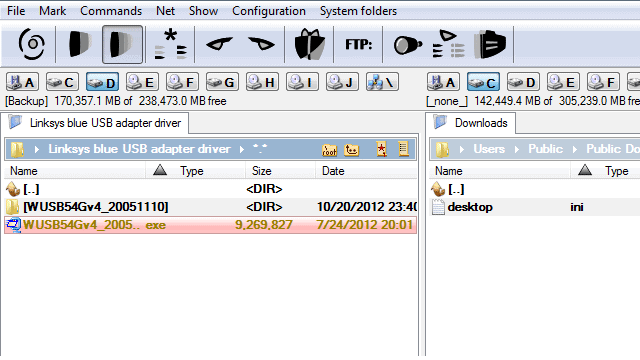Select the brief view toolbar icon

79,44
